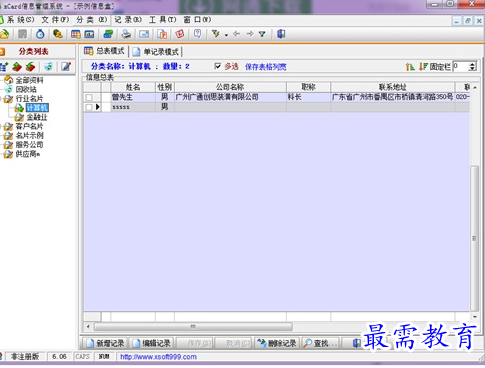Open the 文件(F) menu
The image size is (485, 368).
(55, 20)
